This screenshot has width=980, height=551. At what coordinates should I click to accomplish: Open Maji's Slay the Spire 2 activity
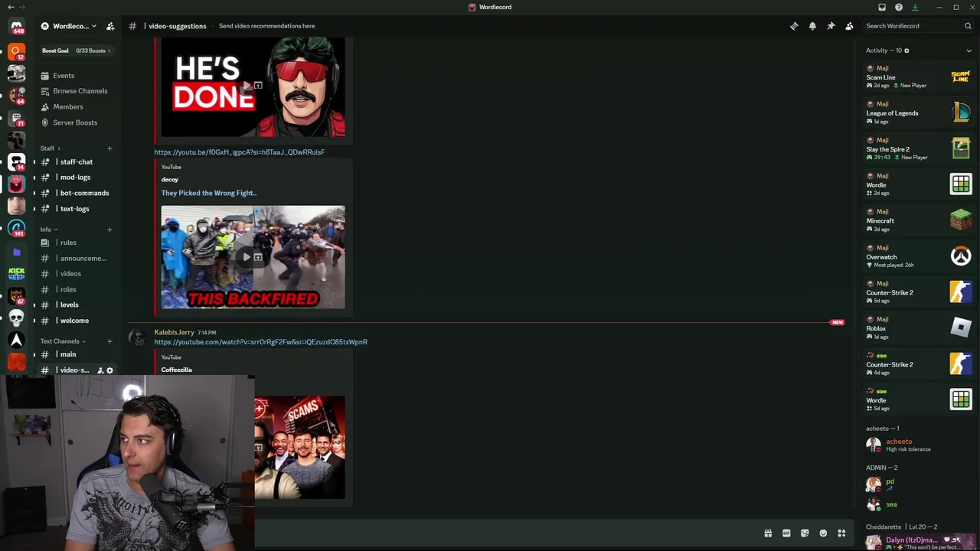[x=918, y=149]
